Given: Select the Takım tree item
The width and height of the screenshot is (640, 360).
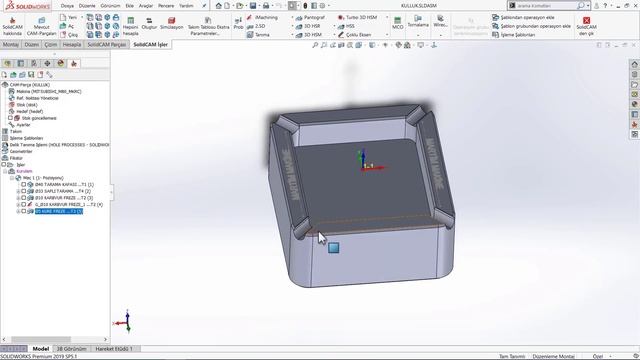Looking at the screenshot, I should pyautogui.click(x=12, y=131).
